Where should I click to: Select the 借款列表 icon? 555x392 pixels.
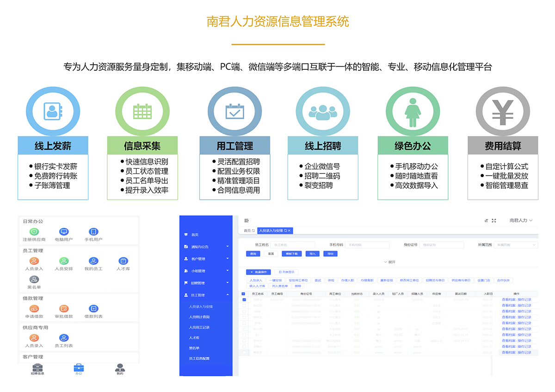coord(93,309)
